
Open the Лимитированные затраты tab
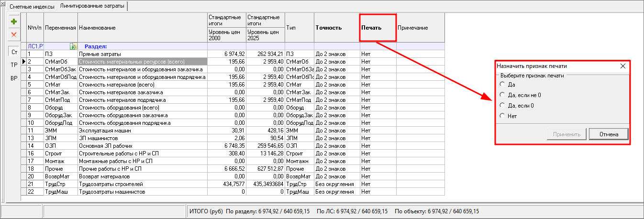[92, 6]
